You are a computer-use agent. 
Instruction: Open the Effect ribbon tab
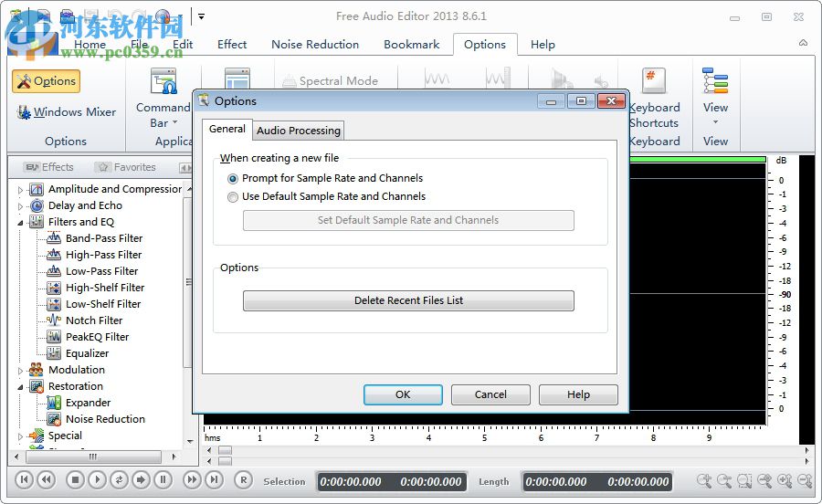[232, 45]
